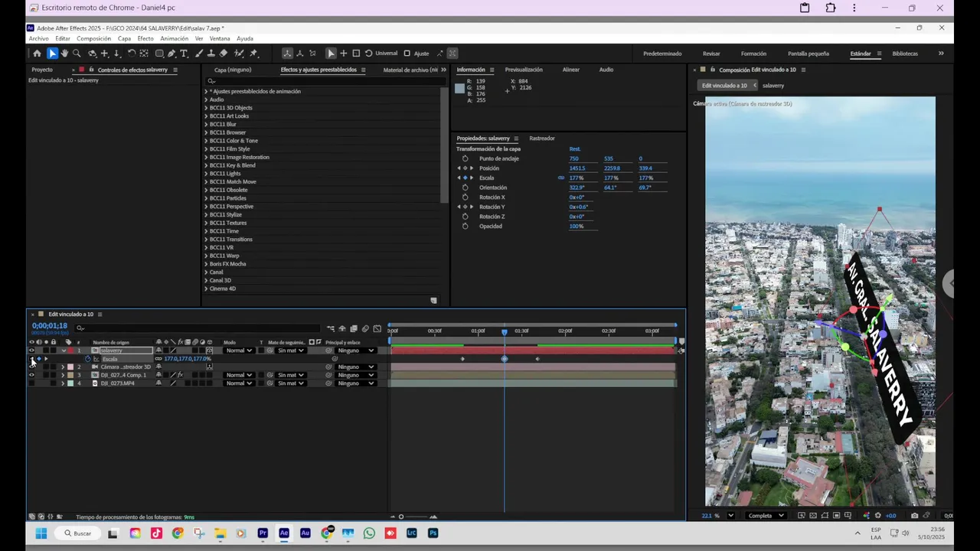Select the Rotation tool in the toolbar
980x551 pixels.
click(x=132, y=54)
